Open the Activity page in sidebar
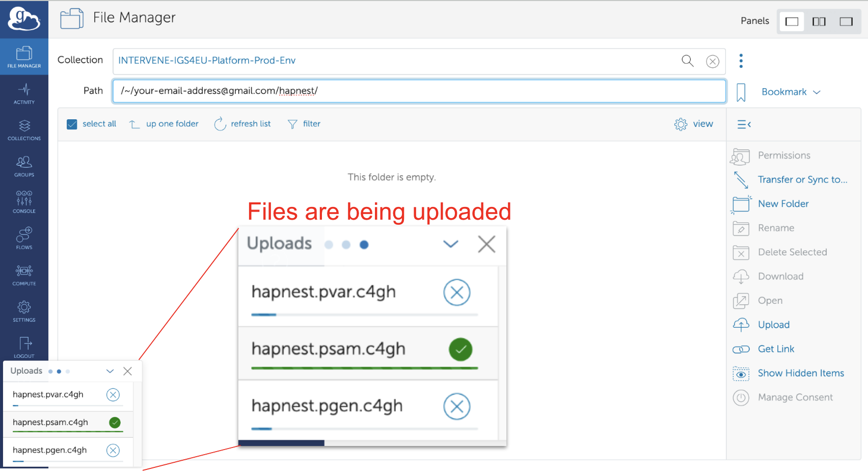Viewport: 868px width, 473px height. [x=24, y=94]
